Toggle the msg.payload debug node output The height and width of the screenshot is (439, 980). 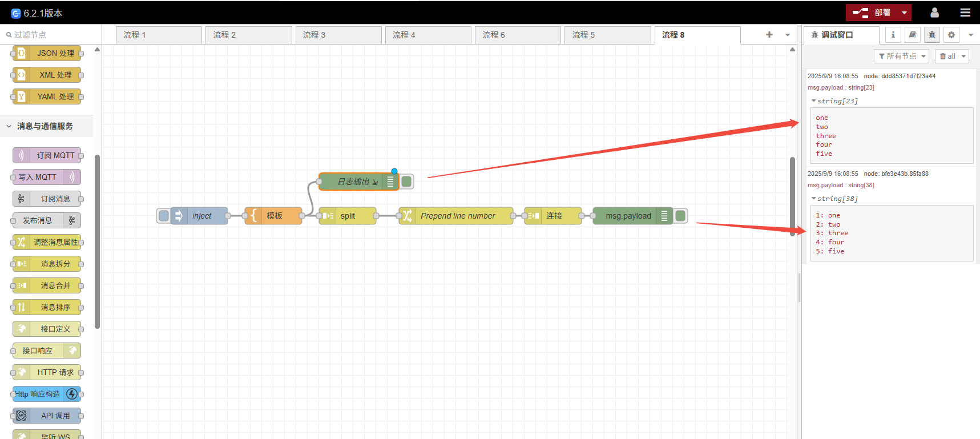pyautogui.click(x=680, y=216)
